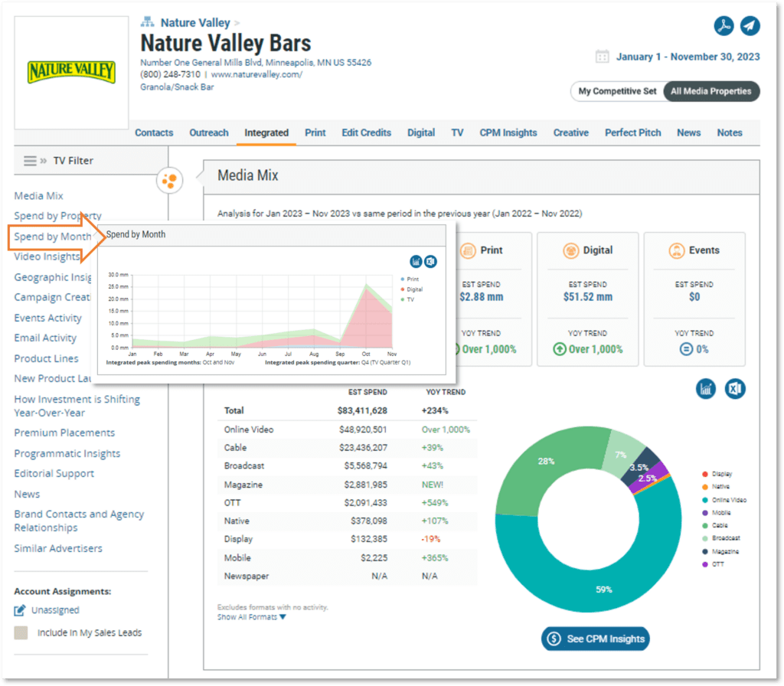Screen dimensions: 784x686
Task: Open the calendar date range icon
Action: [x=602, y=57]
